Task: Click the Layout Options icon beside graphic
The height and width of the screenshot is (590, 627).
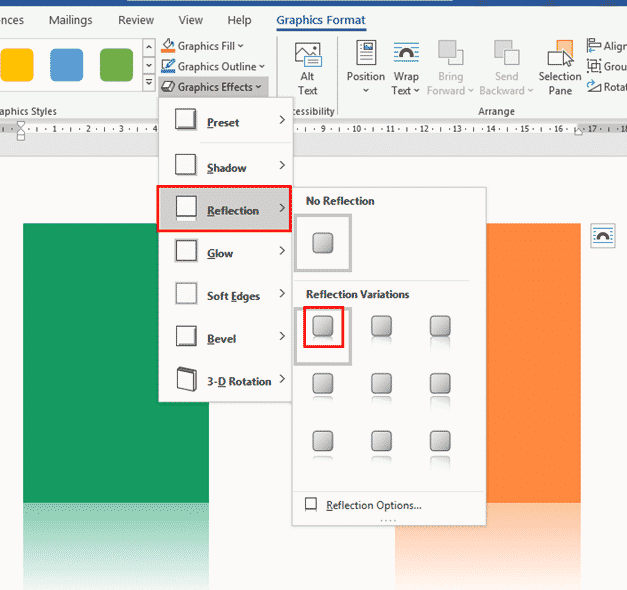Action: [x=603, y=235]
